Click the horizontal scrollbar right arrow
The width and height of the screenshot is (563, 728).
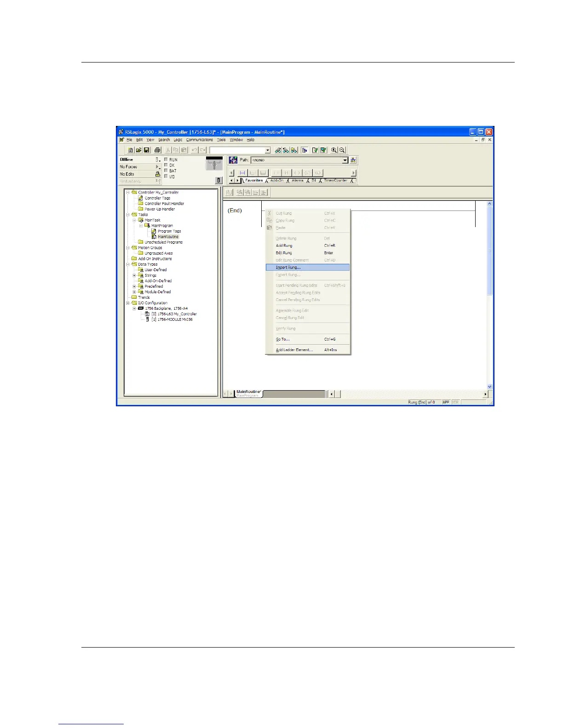point(485,394)
